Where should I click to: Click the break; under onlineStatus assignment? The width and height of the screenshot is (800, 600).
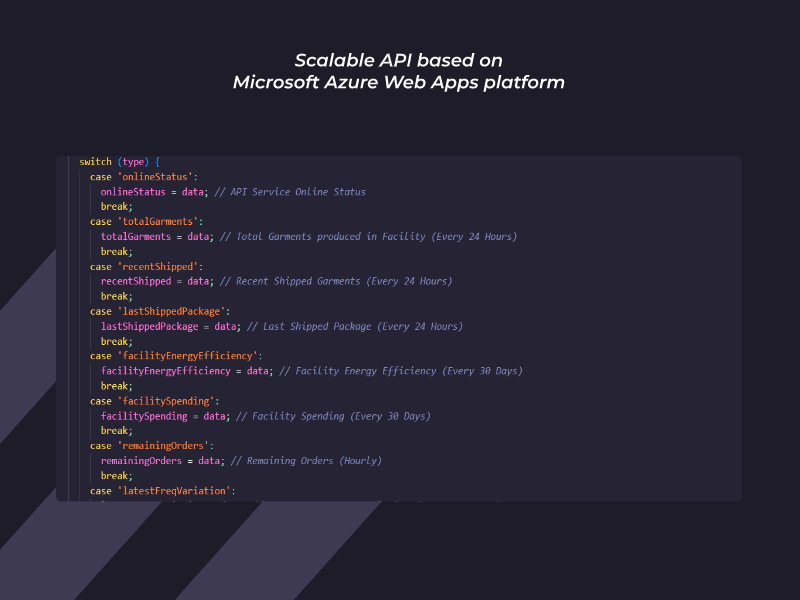click(116, 206)
